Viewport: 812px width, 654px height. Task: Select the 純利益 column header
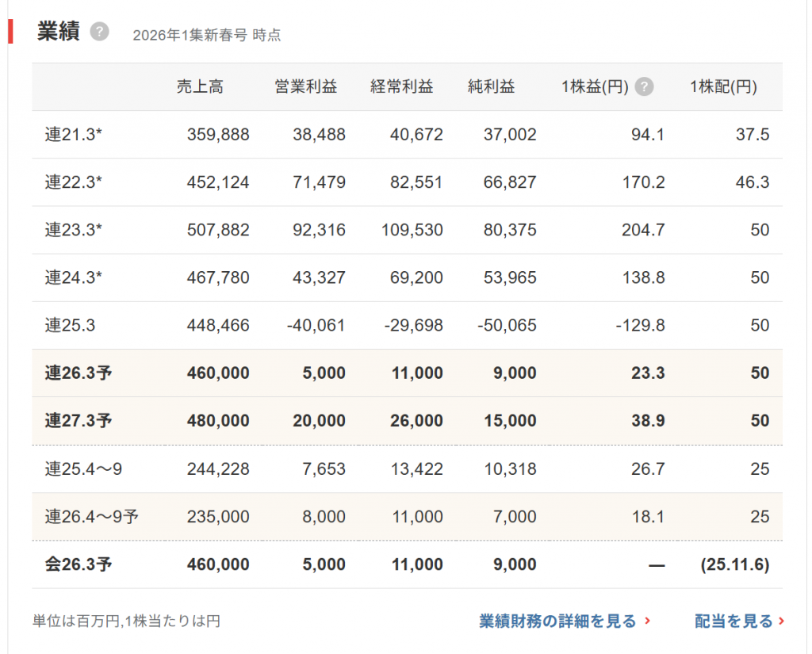point(491,87)
